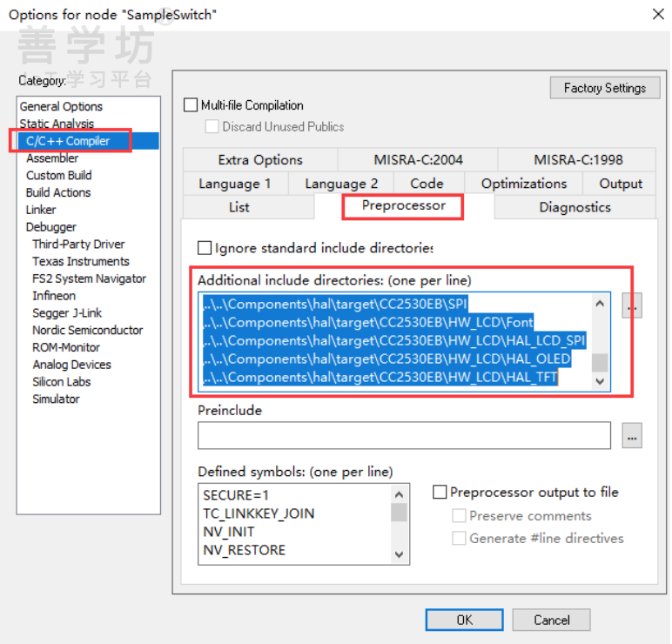Select Infineon debugger entry
Image resolution: width=672 pixels, height=644 pixels.
(x=54, y=296)
